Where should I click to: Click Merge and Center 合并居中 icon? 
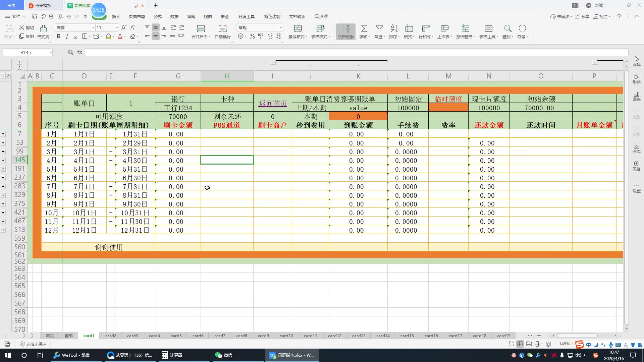click(x=201, y=29)
